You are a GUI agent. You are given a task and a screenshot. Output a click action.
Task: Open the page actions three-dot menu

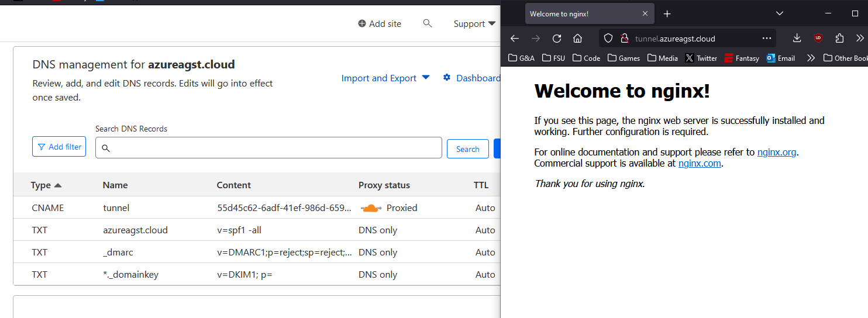[767, 39]
